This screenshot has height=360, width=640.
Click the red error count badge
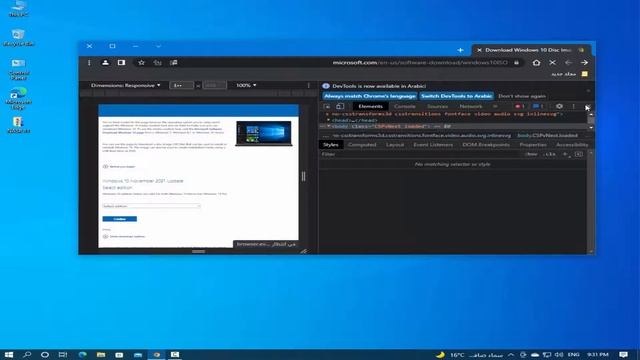(519, 107)
